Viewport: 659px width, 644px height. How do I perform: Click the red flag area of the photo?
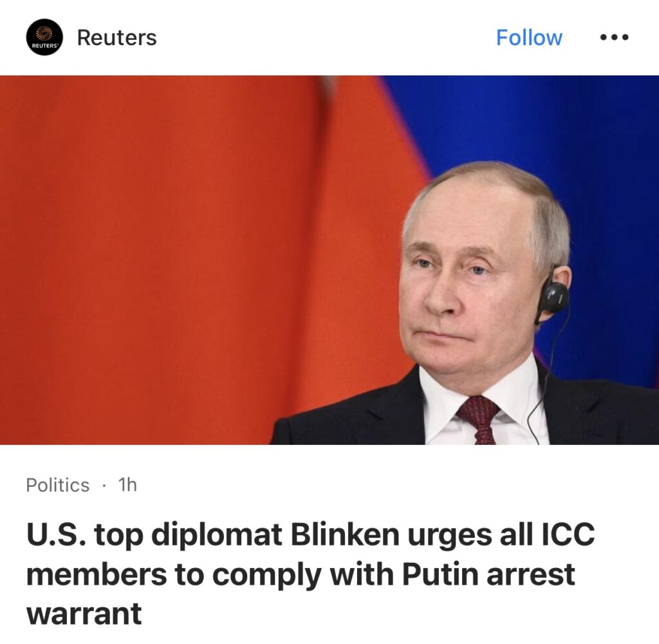tap(168, 252)
